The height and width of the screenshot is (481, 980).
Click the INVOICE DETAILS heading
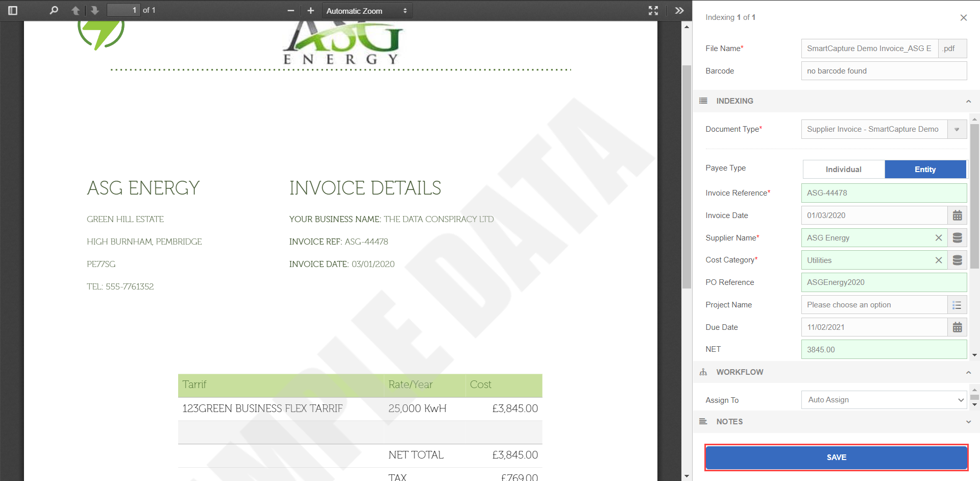365,188
